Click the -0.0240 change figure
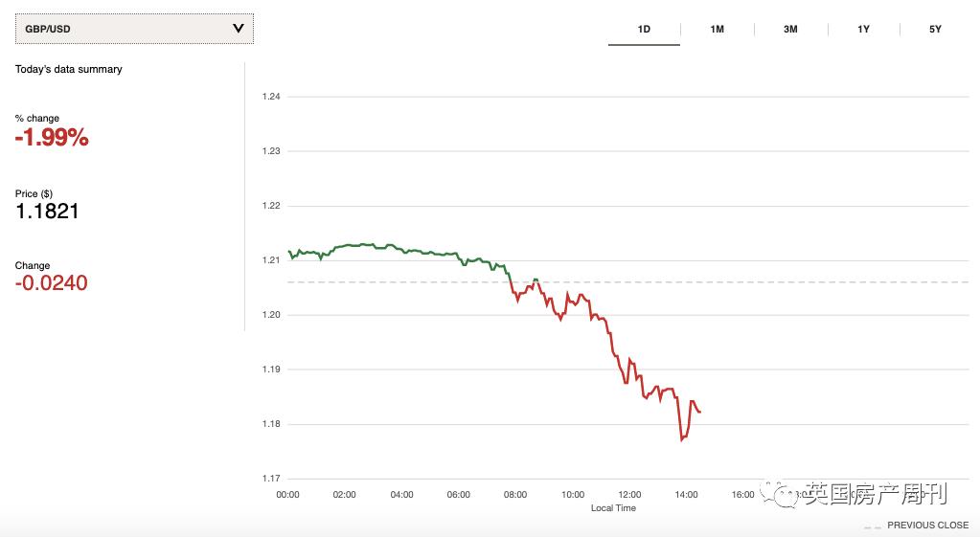 [52, 283]
